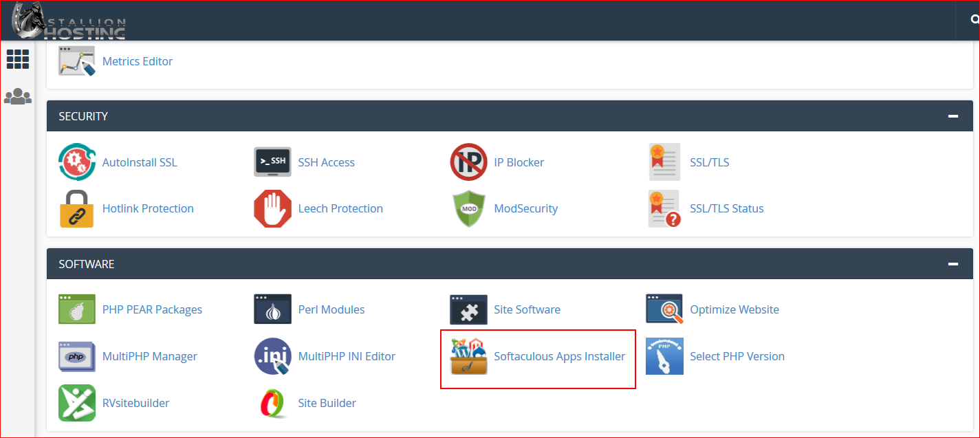Open the home grid icon in sidebar

(x=18, y=59)
